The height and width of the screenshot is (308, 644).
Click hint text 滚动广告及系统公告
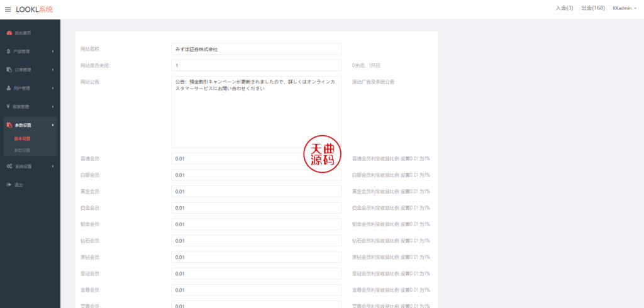[374, 82]
